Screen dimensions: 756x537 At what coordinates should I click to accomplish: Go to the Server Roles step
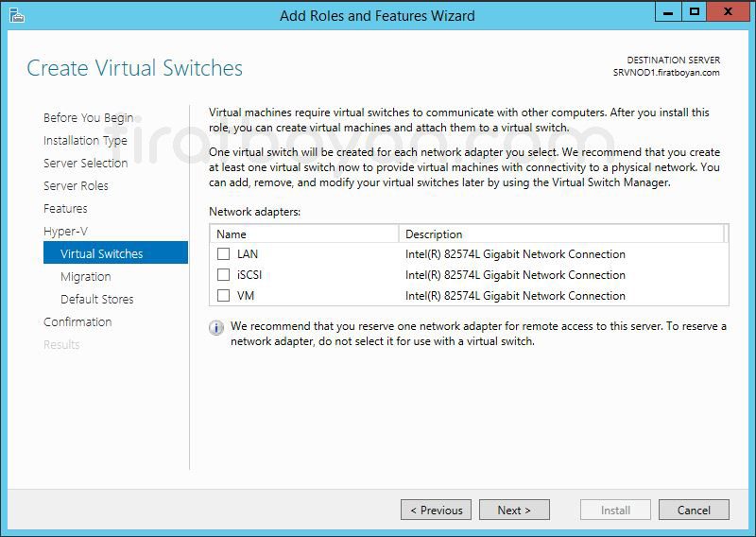pos(76,185)
